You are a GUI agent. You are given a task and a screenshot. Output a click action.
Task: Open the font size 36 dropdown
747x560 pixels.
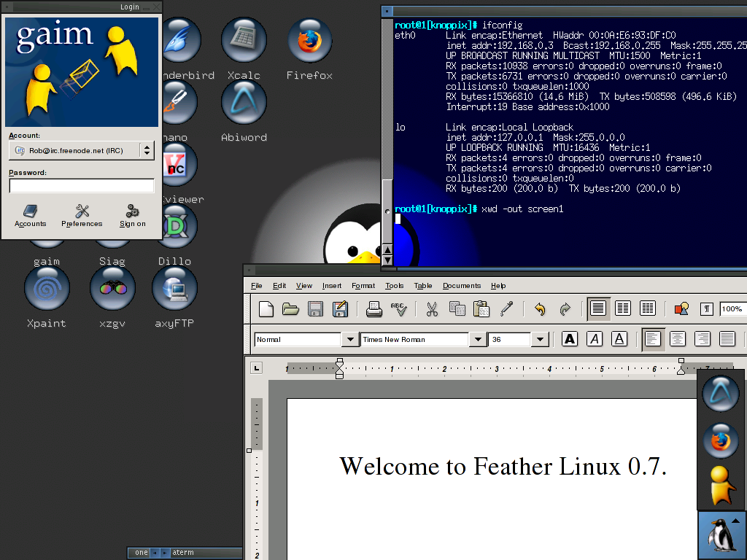pos(540,338)
